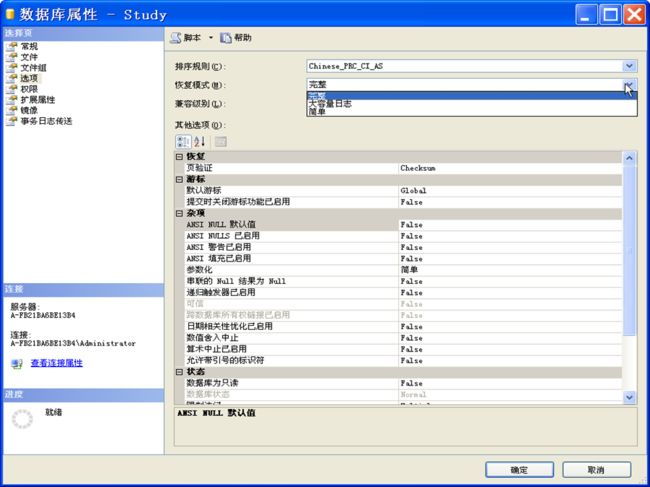Click the 确定 button
This screenshot has width=650, height=487.
(x=519, y=470)
